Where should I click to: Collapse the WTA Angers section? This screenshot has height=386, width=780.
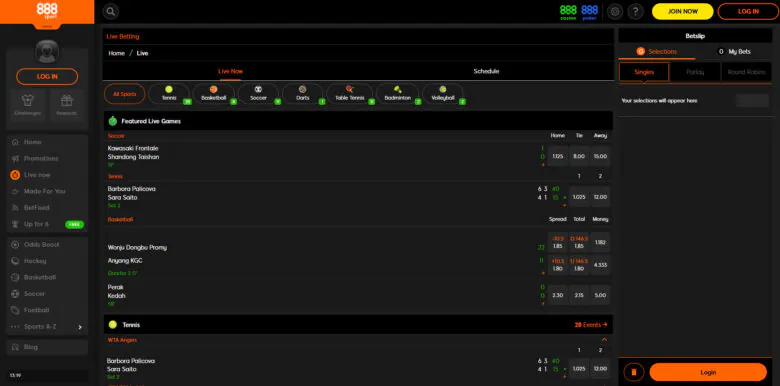point(604,340)
